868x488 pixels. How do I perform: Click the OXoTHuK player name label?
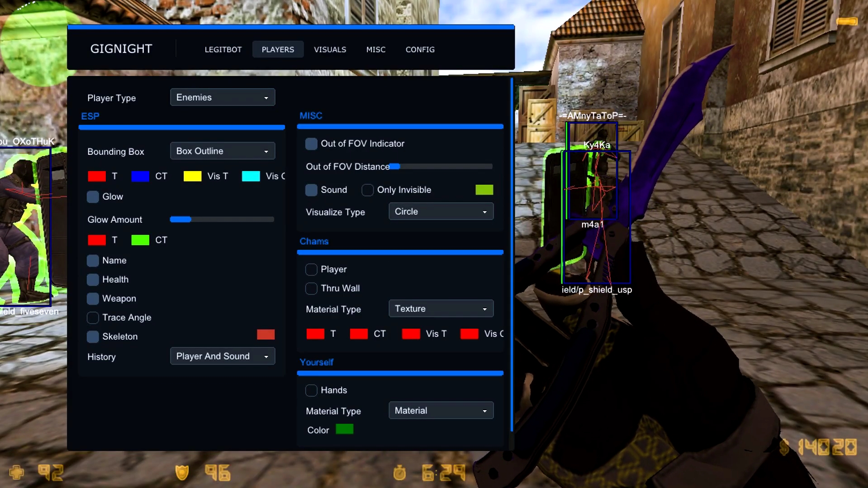[x=27, y=142]
